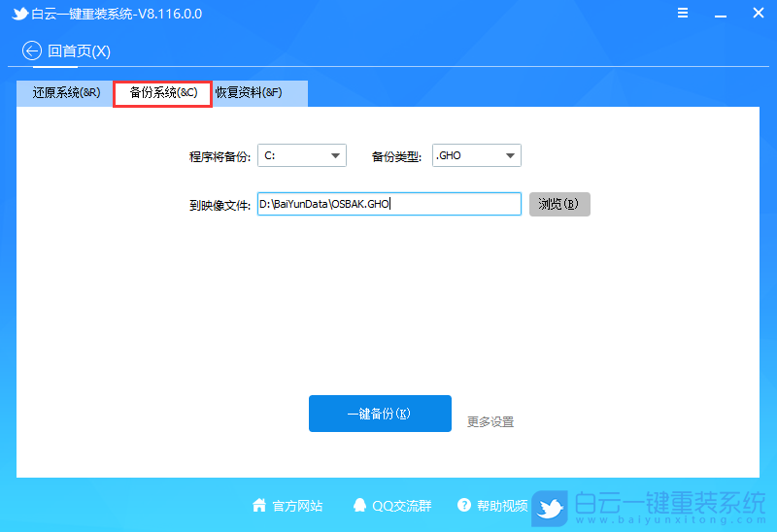Expand the .GHO backup type dropdown
This screenshot has height=532, width=777.
coord(477,155)
